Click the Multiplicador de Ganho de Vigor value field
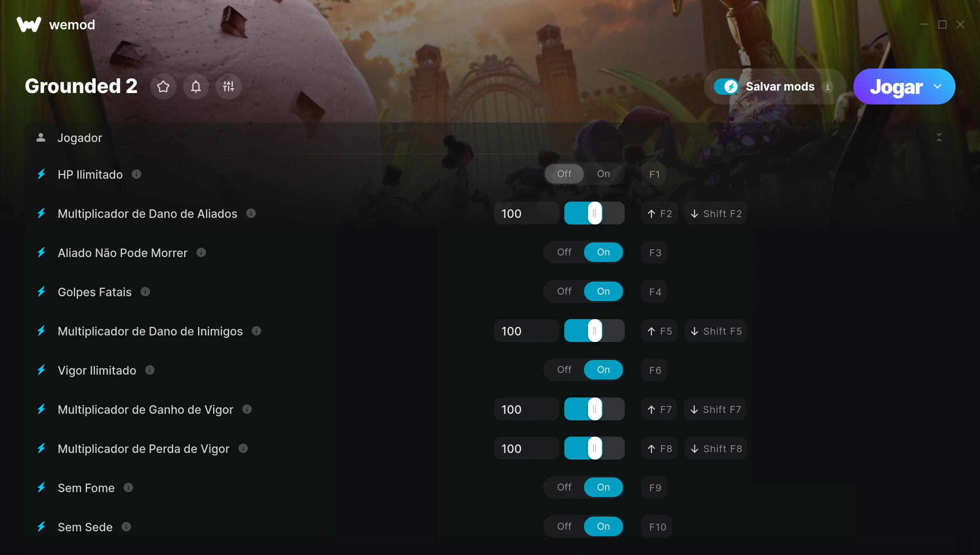This screenshot has height=555, width=980. point(526,409)
